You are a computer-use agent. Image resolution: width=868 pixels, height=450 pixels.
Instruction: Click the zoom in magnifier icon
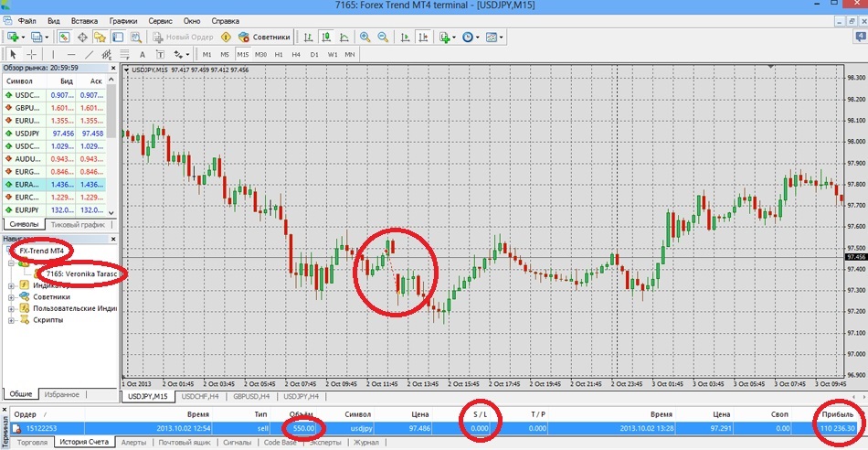[365, 37]
